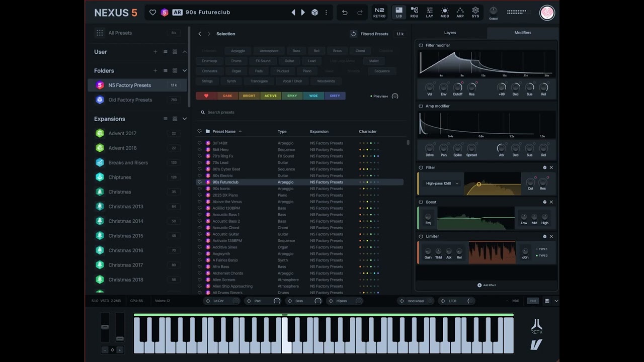Toggle the Limiter effect power button
Viewport: 644px width, 362px height.
(421, 236)
